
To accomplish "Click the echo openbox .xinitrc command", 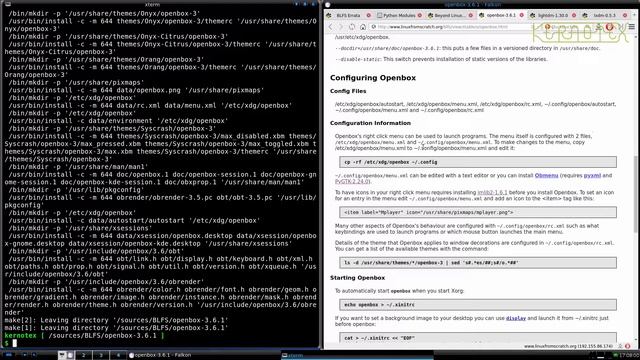I will click(x=478, y=304).
